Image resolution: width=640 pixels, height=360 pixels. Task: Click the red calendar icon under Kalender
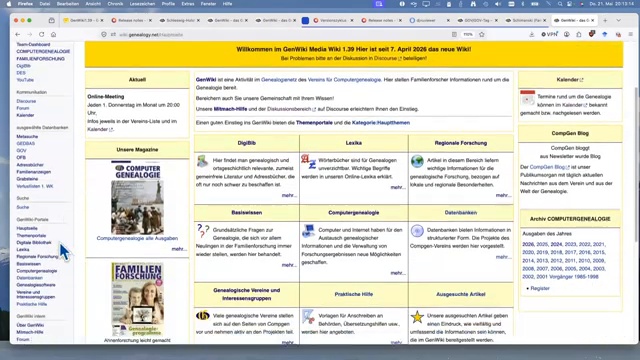pyautogui.click(x=527, y=98)
